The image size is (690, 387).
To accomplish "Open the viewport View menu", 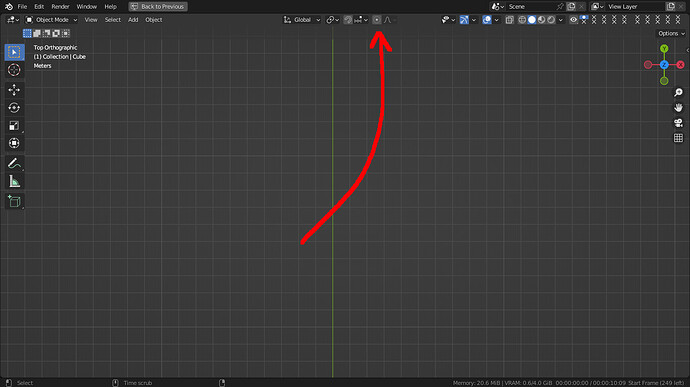I will (91, 20).
